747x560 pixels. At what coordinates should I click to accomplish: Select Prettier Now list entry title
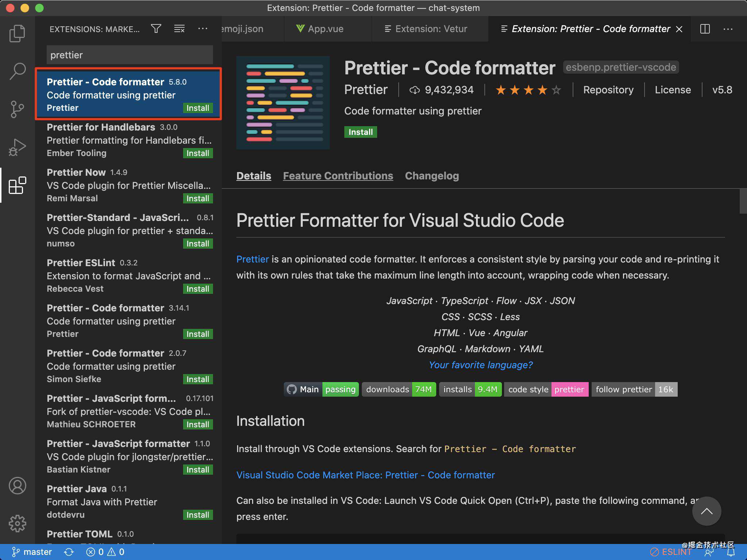[76, 172]
